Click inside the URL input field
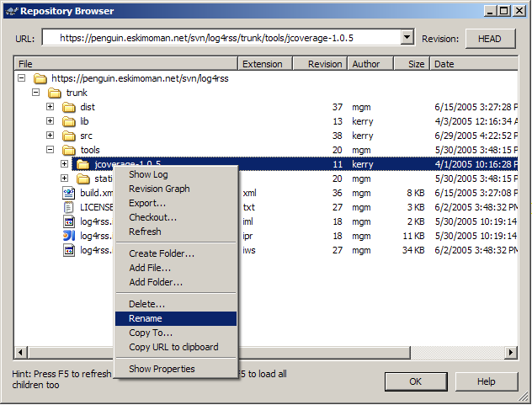Image resolution: width=532 pixels, height=405 pixels. (x=221, y=37)
